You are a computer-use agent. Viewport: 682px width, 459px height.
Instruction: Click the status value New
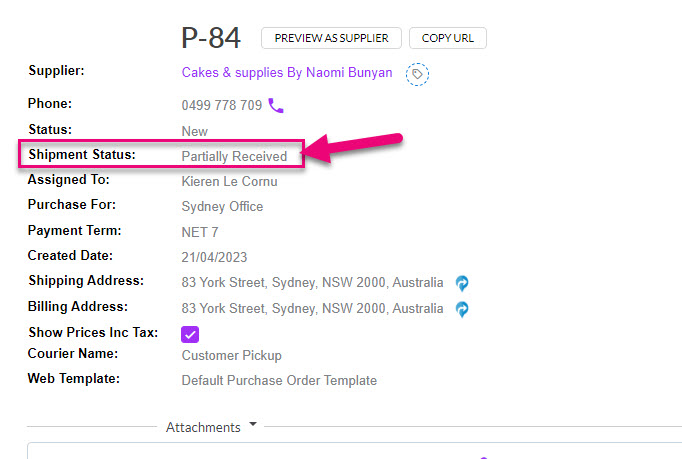click(x=194, y=131)
